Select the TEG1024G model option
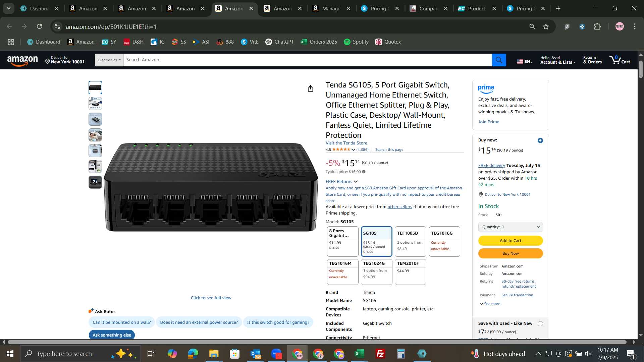 click(376, 272)
